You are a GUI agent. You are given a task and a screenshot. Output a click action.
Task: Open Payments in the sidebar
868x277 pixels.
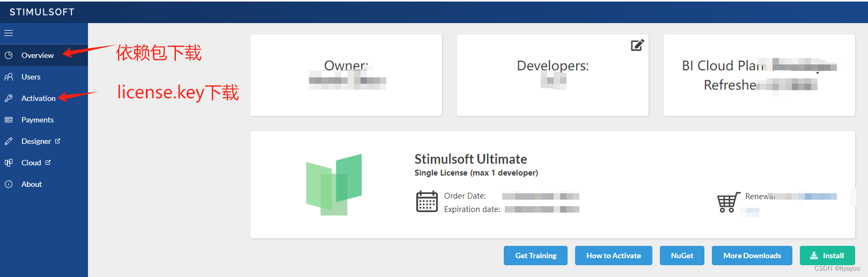coord(44,120)
